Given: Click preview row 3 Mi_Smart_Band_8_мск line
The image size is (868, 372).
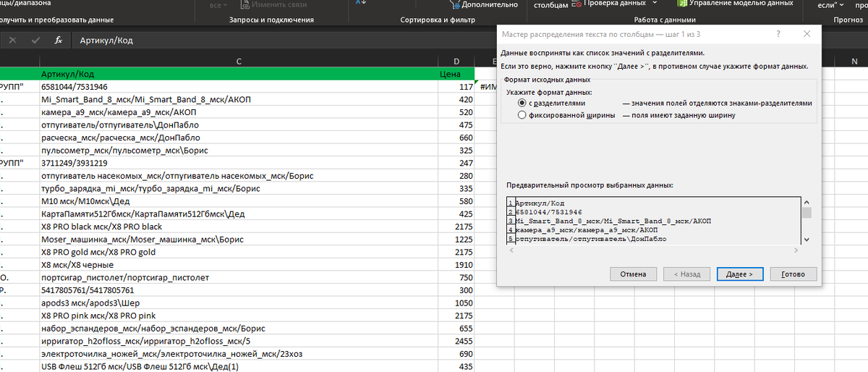Looking at the screenshot, I should [x=613, y=221].
